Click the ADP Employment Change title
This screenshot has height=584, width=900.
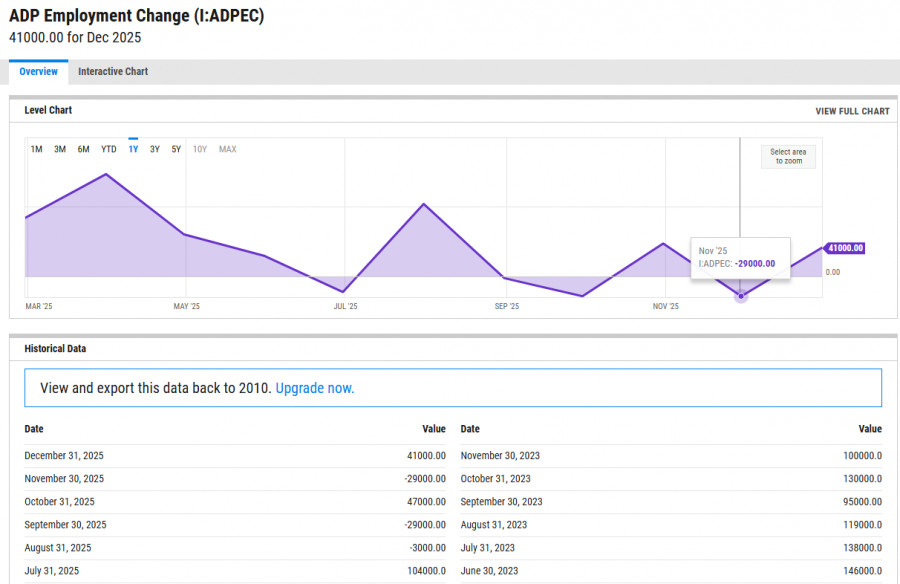click(x=137, y=17)
